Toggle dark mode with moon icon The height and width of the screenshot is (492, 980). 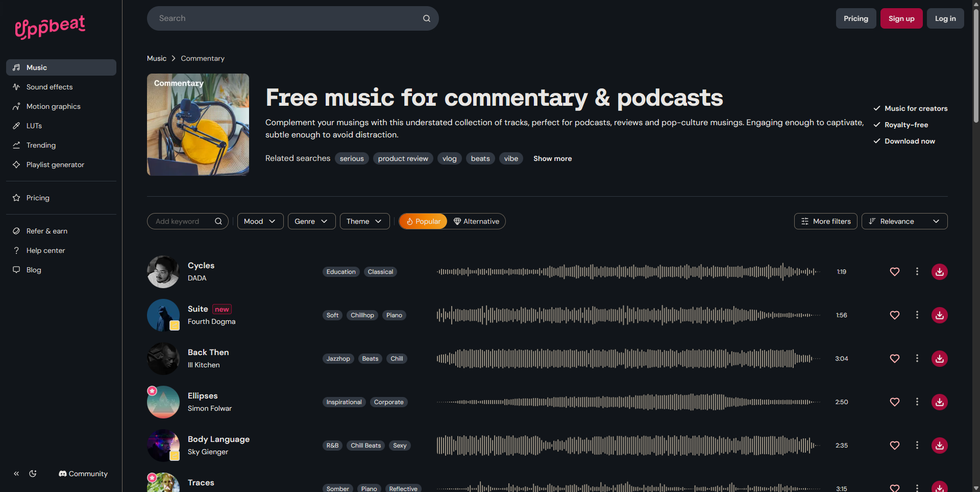click(x=33, y=474)
